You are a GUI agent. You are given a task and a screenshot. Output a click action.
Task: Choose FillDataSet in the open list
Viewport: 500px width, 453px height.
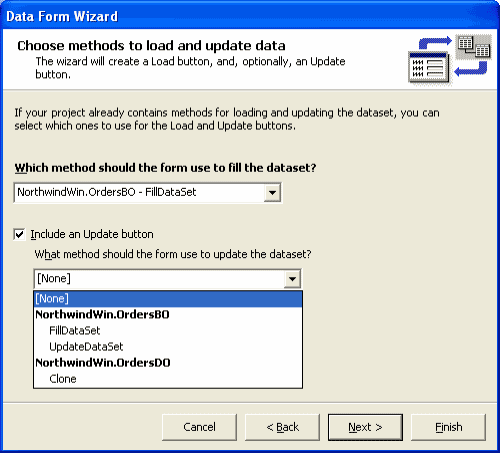coord(75,331)
